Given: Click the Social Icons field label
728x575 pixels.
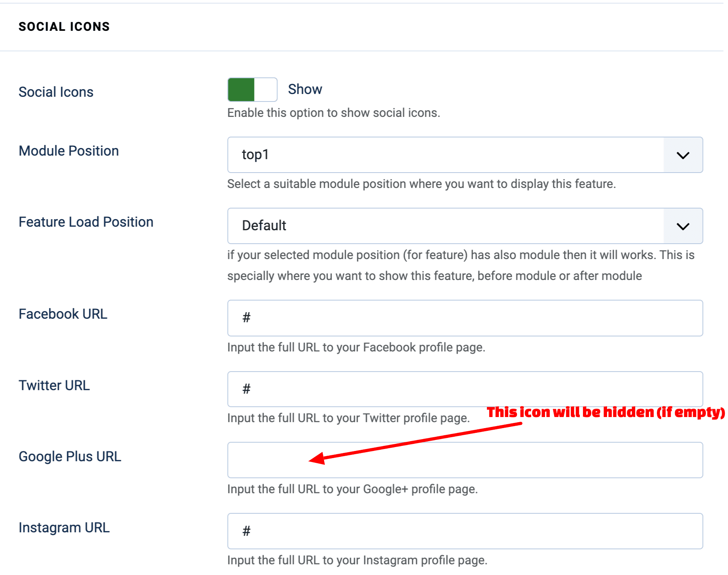Looking at the screenshot, I should pos(56,92).
